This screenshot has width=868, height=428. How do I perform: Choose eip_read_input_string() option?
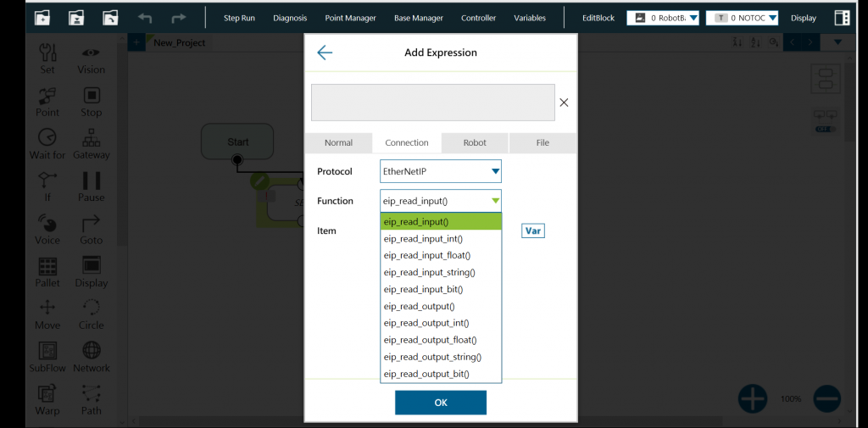pyautogui.click(x=441, y=272)
